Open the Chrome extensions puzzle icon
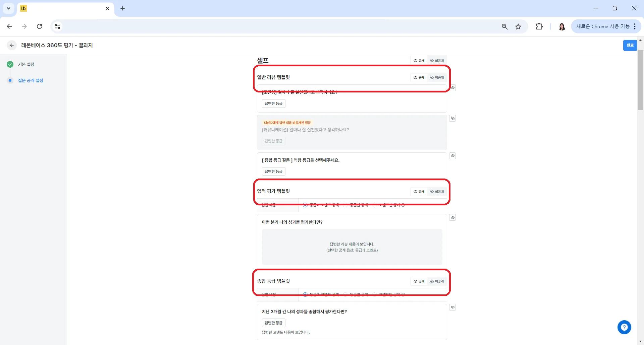Image resolution: width=644 pixels, height=345 pixels. pos(539,26)
